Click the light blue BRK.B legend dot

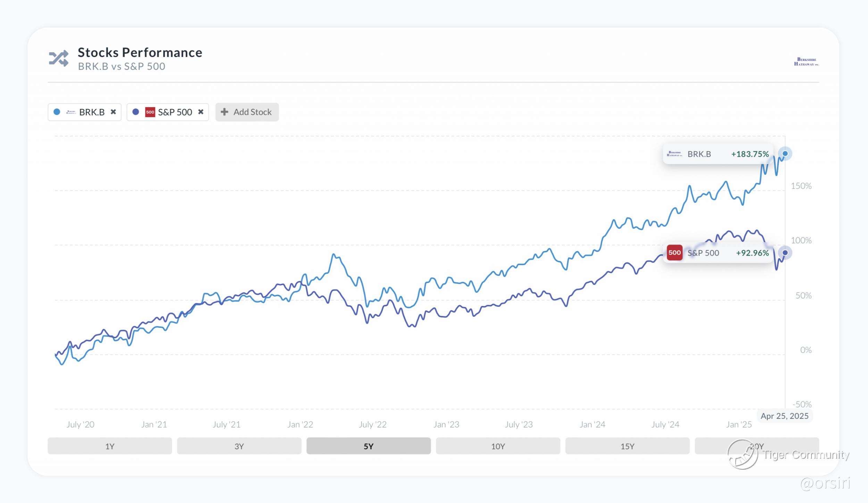57,112
